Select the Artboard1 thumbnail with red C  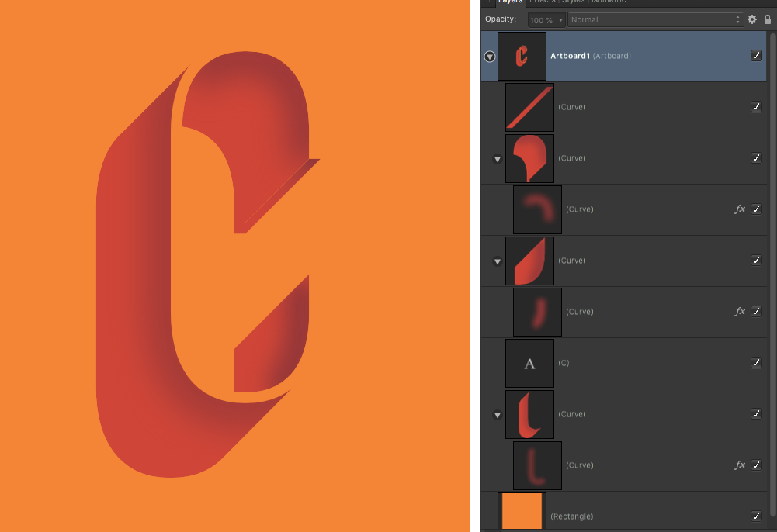[x=522, y=56]
